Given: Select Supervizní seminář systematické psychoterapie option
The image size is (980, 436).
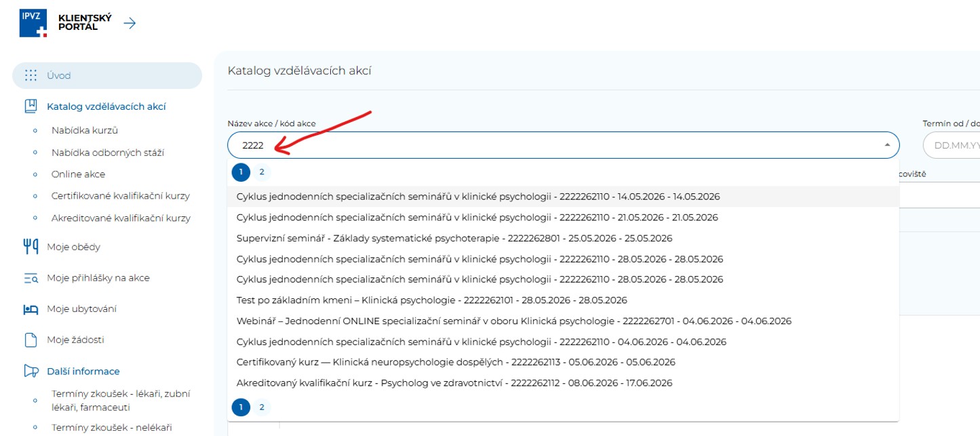Looking at the screenshot, I should pos(563,238).
